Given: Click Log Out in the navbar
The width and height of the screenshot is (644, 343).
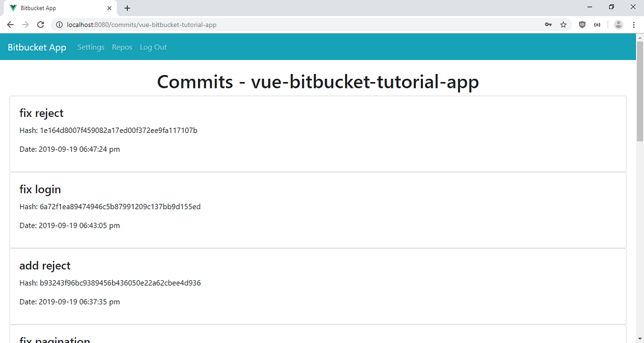Looking at the screenshot, I should pos(153,47).
